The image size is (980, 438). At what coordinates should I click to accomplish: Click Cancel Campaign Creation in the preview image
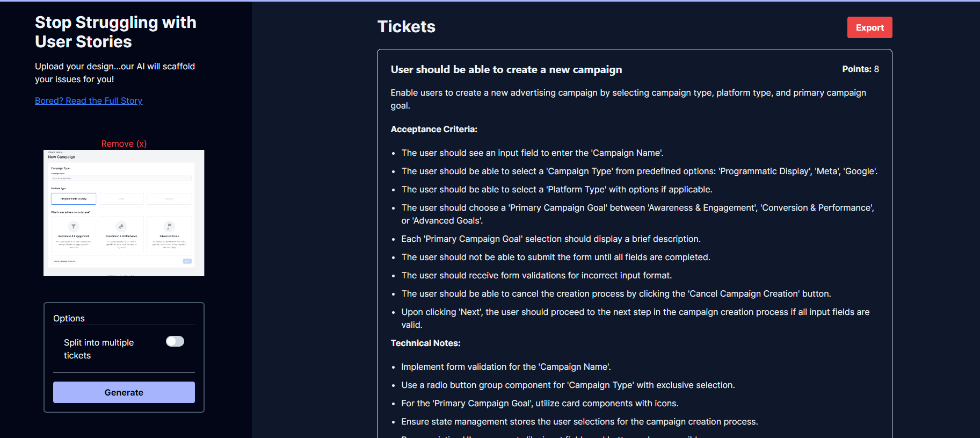[64, 261]
